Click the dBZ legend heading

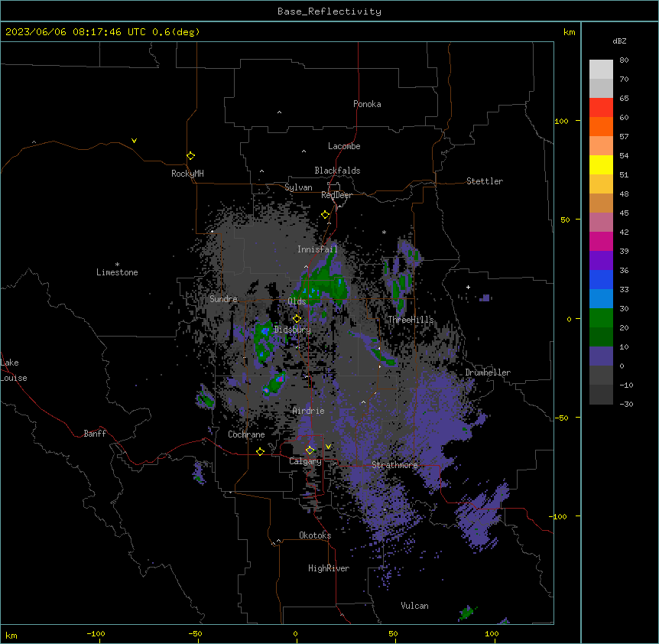[619, 41]
